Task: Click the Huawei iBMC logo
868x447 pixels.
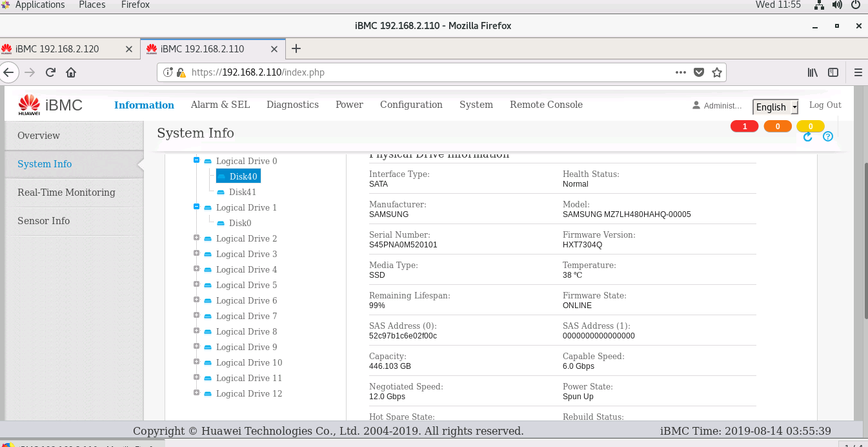Action: click(x=50, y=105)
